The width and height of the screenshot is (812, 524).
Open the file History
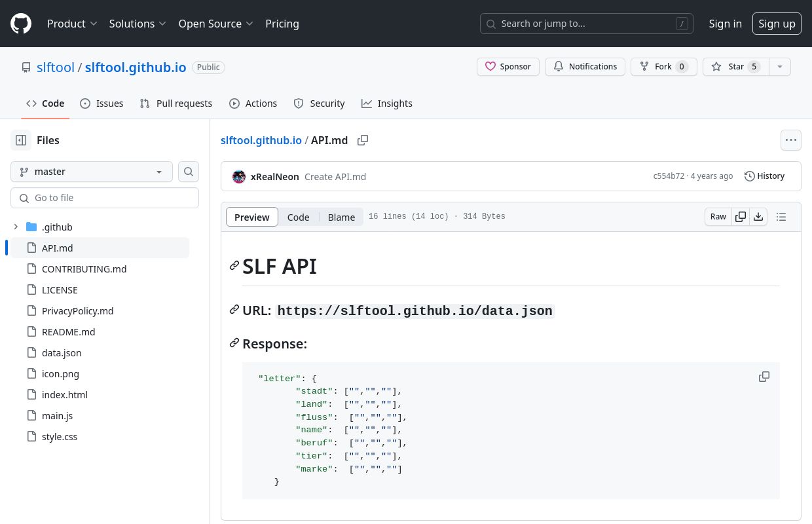click(x=764, y=176)
